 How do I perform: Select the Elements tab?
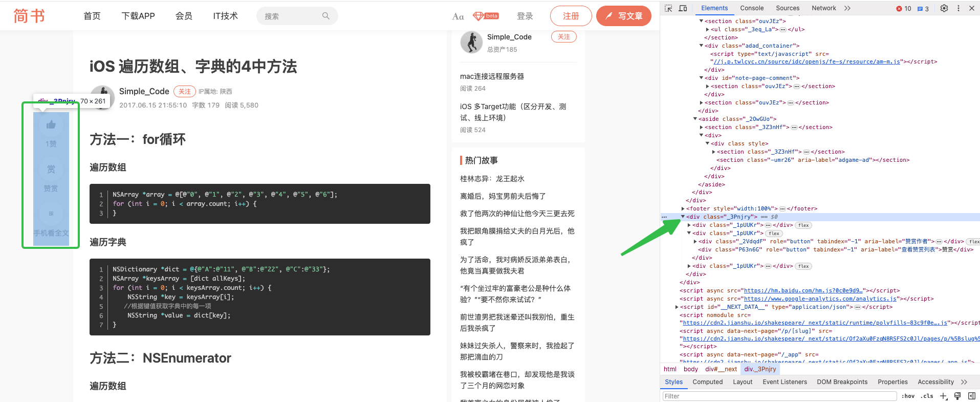[x=714, y=8]
